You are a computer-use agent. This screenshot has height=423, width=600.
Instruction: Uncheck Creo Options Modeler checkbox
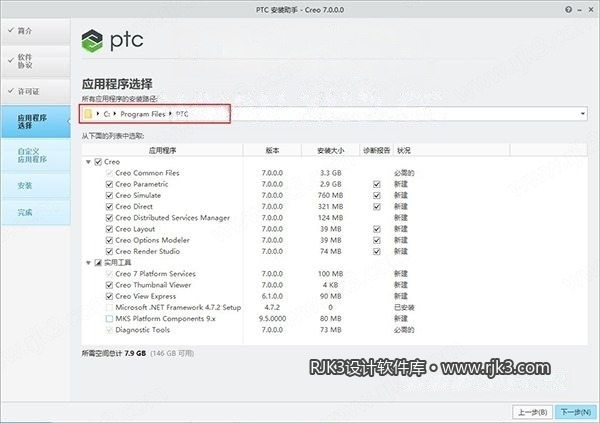109,240
